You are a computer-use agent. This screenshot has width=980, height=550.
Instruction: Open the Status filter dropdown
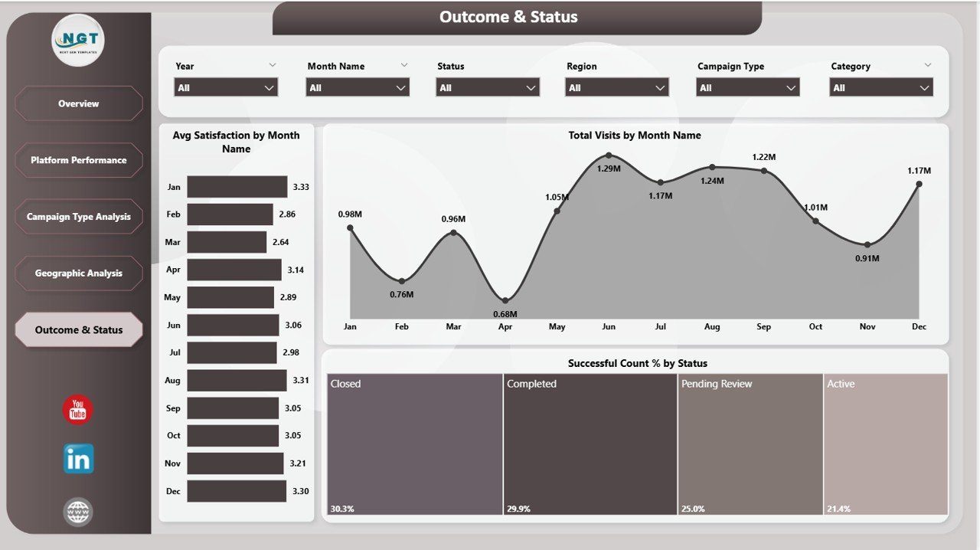click(488, 87)
